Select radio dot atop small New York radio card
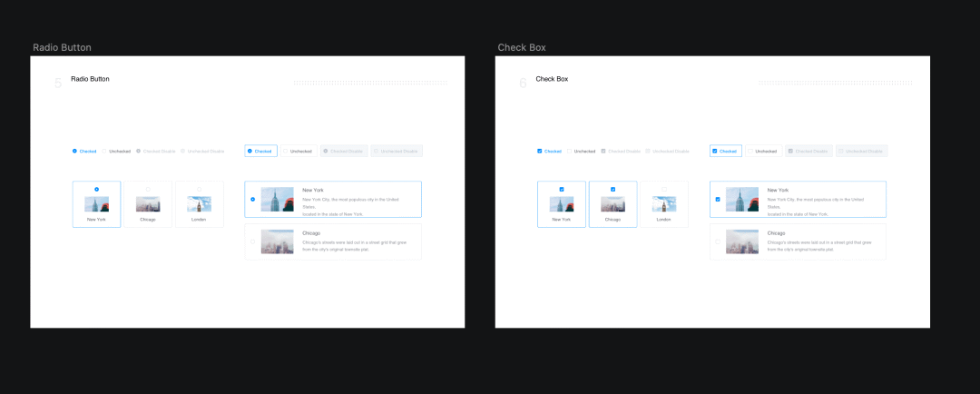 coord(96,189)
